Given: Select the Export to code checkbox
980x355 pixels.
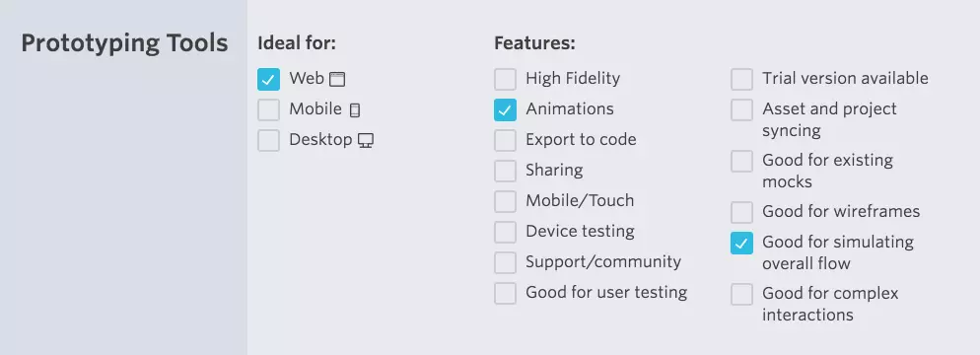Looking at the screenshot, I should pos(506,141).
